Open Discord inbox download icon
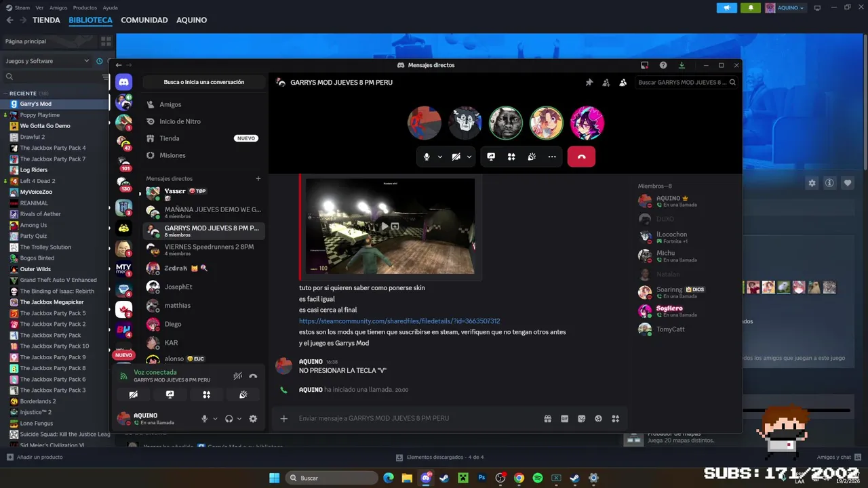This screenshot has width=868, height=488. (x=682, y=65)
